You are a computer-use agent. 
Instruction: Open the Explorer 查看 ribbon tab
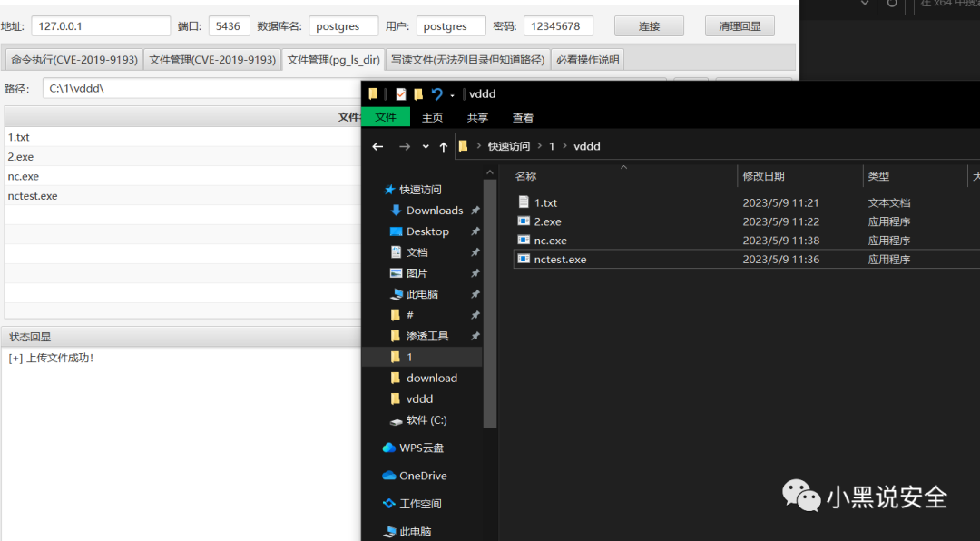[523, 118]
